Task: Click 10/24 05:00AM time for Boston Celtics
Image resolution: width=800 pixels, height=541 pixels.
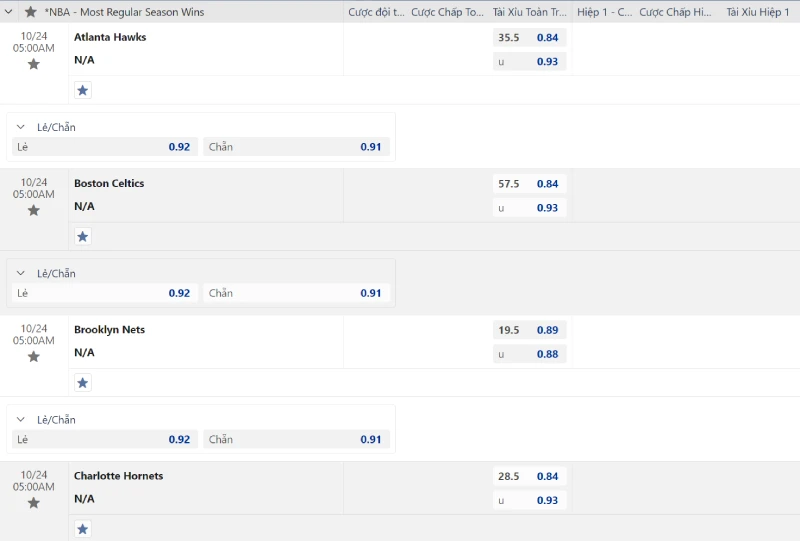Action: (34, 188)
